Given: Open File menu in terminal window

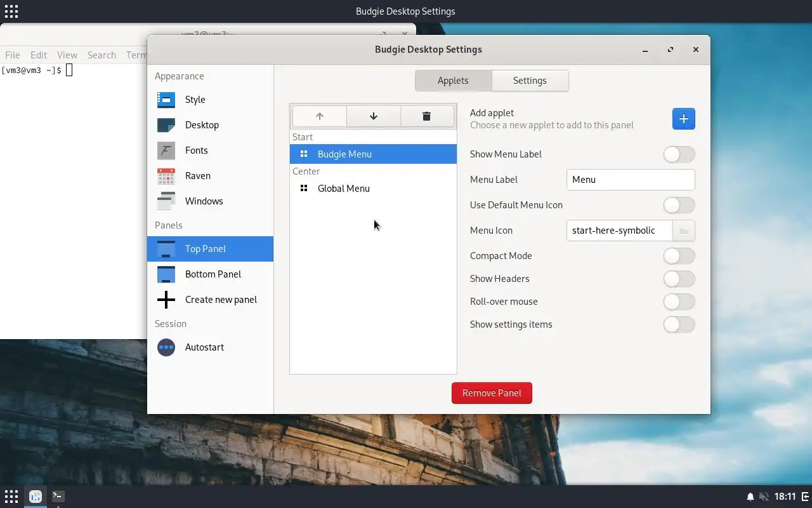Looking at the screenshot, I should (12, 55).
